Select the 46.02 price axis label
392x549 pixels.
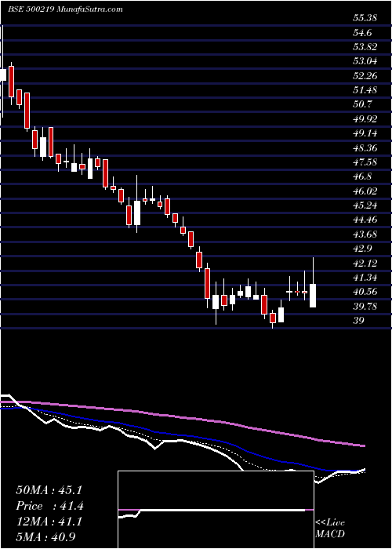coord(365,191)
